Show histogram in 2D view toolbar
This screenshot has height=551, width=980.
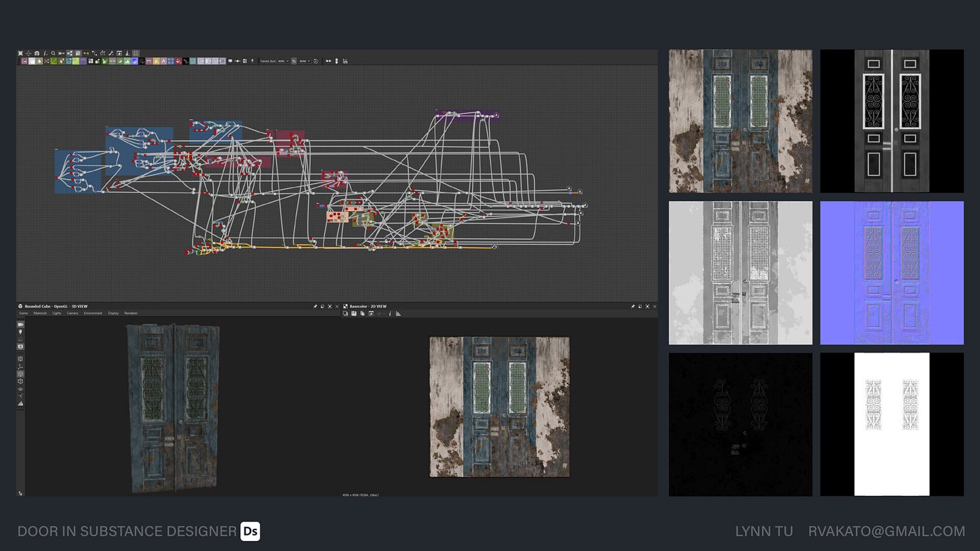coord(398,314)
